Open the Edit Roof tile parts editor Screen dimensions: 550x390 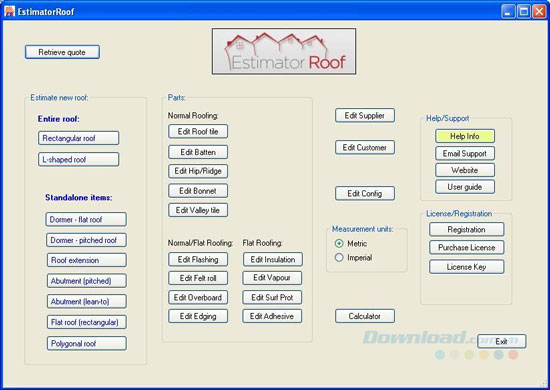pyautogui.click(x=198, y=132)
